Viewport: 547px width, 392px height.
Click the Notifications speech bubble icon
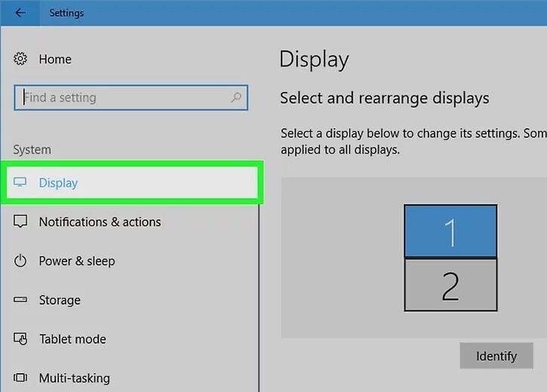[21, 222]
